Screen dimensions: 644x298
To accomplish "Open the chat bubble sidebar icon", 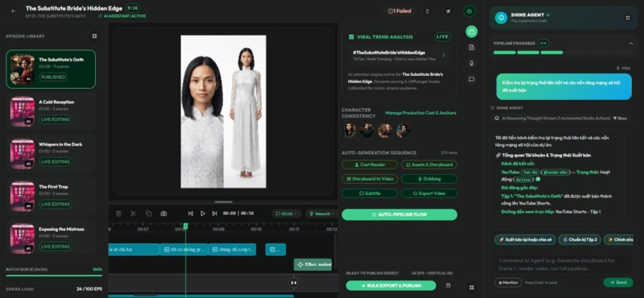I will [x=471, y=79].
